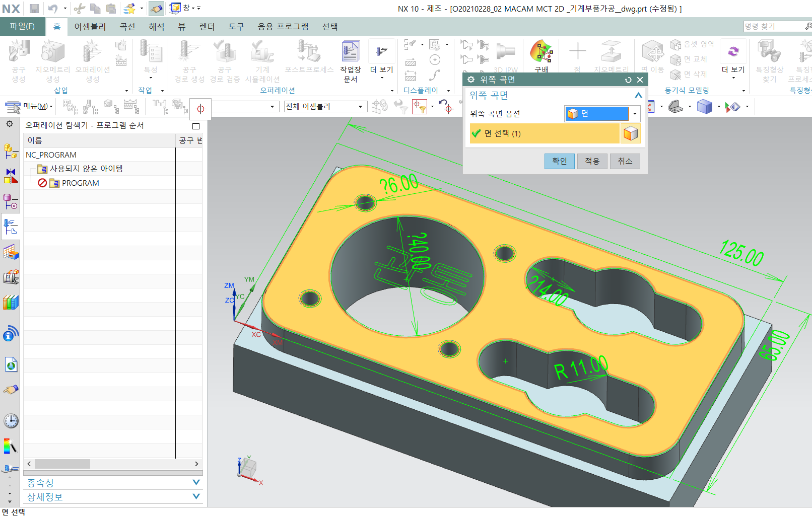Open the 메뉴(M) dropdown
This screenshot has height=516, width=812.
tap(29, 106)
